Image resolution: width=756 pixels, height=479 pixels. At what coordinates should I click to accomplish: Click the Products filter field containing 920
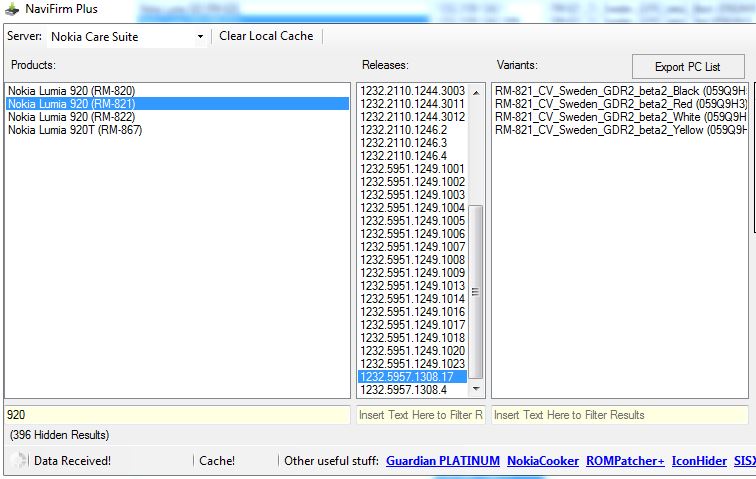pyautogui.click(x=177, y=415)
